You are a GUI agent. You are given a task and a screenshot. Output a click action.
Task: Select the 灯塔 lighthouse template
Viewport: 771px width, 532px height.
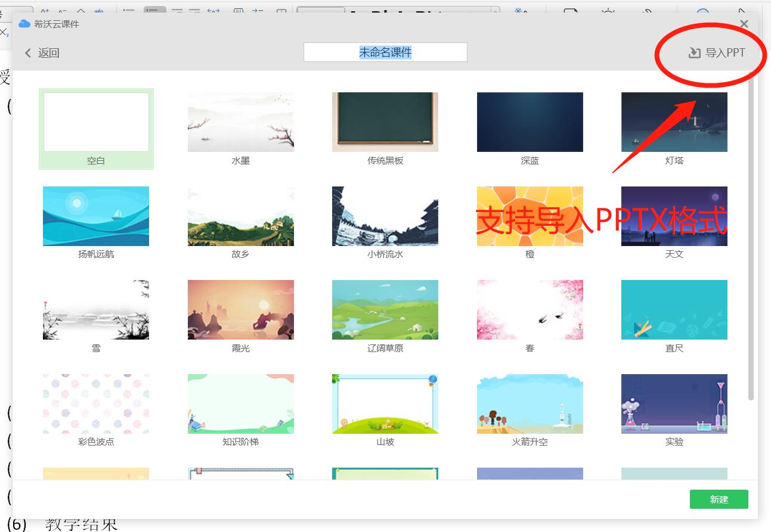674,122
